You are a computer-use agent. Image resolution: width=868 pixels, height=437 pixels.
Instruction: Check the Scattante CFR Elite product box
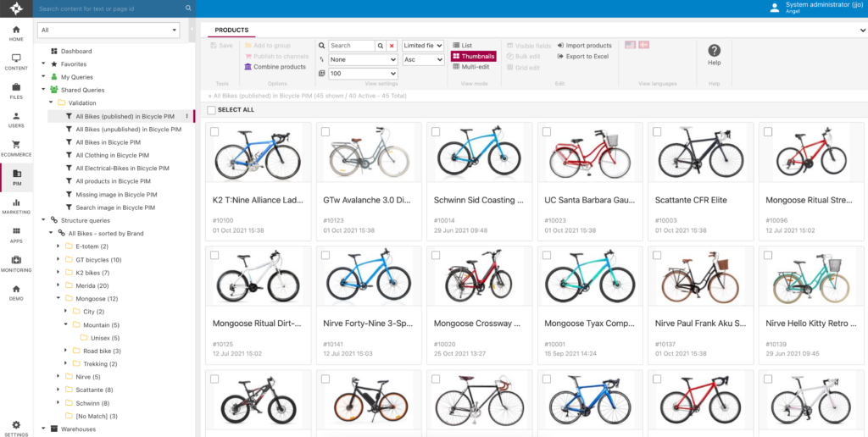[x=657, y=131]
